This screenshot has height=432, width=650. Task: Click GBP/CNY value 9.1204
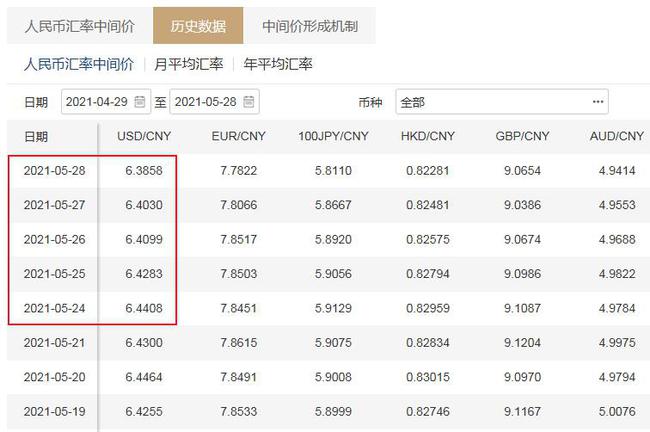tap(522, 342)
